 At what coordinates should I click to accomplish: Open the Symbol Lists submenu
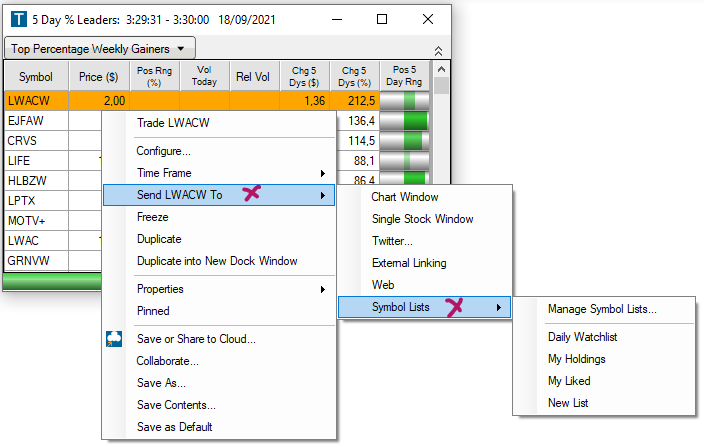click(x=425, y=307)
